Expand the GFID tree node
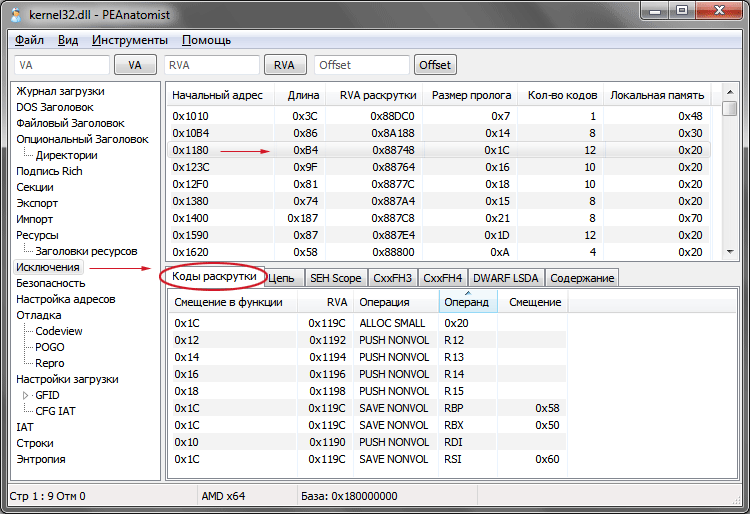This screenshot has height=514, width=750. tap(26, 395)
